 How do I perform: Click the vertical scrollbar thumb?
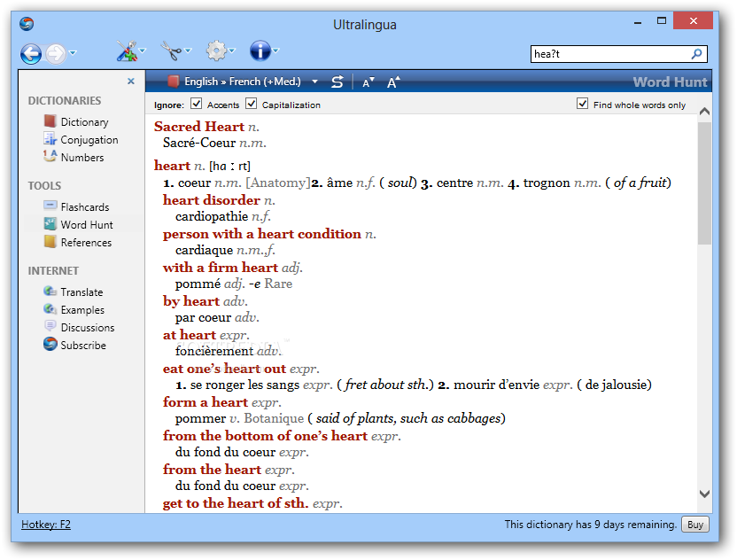pyautogui.click(x=704, y=183)
